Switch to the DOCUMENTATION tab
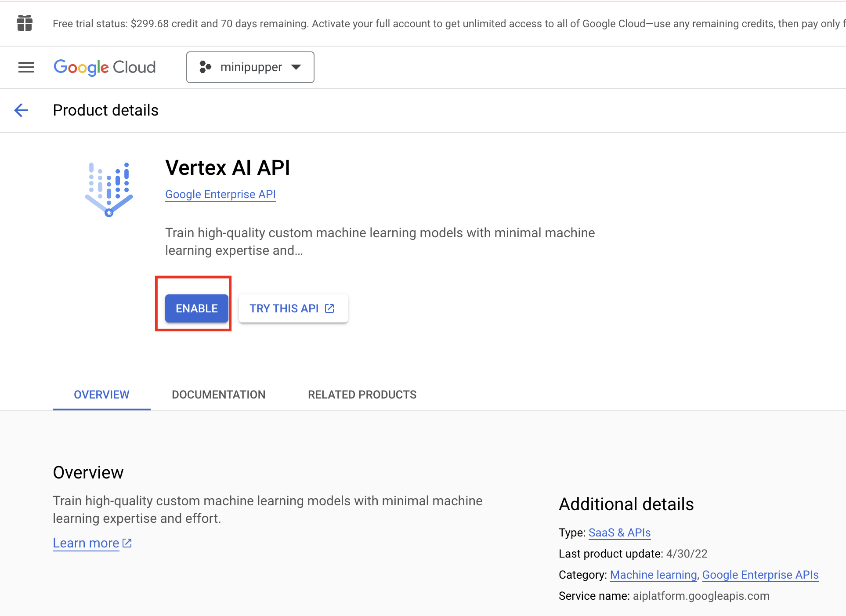The height and width of the screenshot is (616, 846). coord(218,394)
